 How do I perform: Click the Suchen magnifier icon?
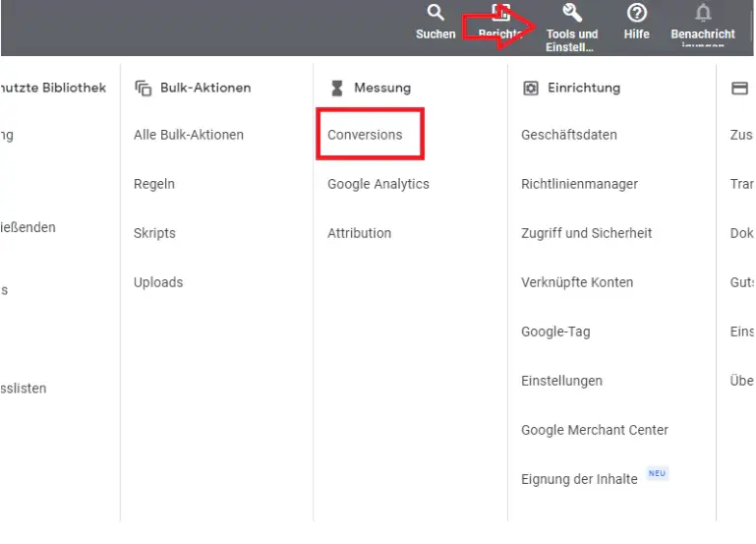click(435, 14)
